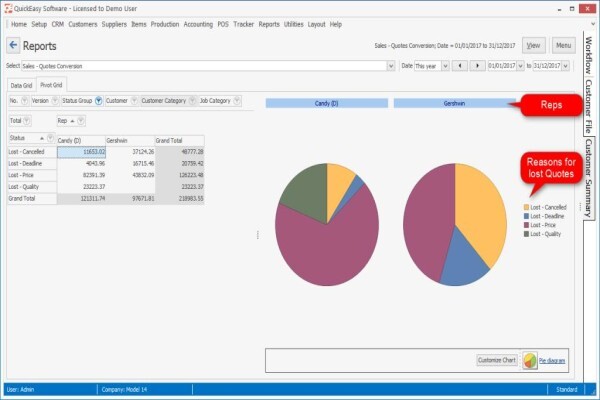Switch to the Pivot Grid tab
The width and height of the screenshot is (600, 400).
click(x=51, y=85)
